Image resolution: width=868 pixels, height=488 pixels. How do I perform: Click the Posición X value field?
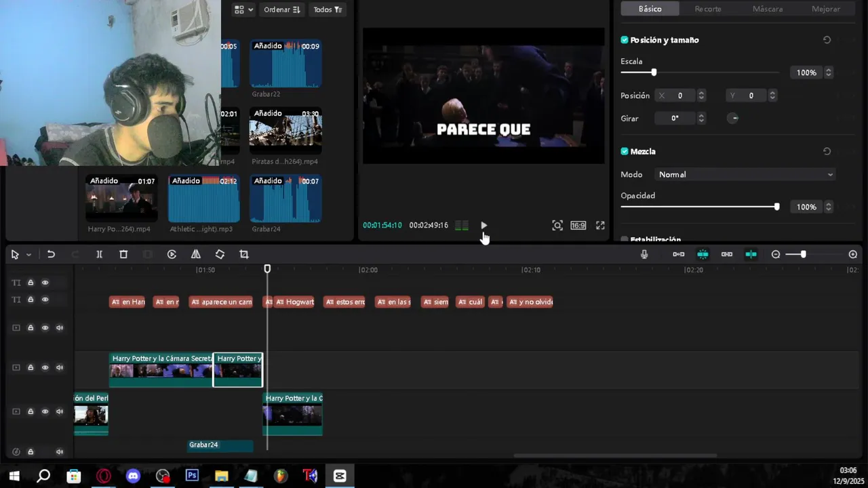[x=680, y=96]
